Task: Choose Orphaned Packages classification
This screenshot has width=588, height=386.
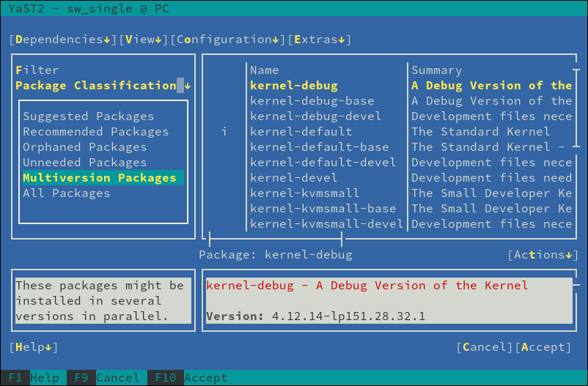Action: [x=84, y=147]
